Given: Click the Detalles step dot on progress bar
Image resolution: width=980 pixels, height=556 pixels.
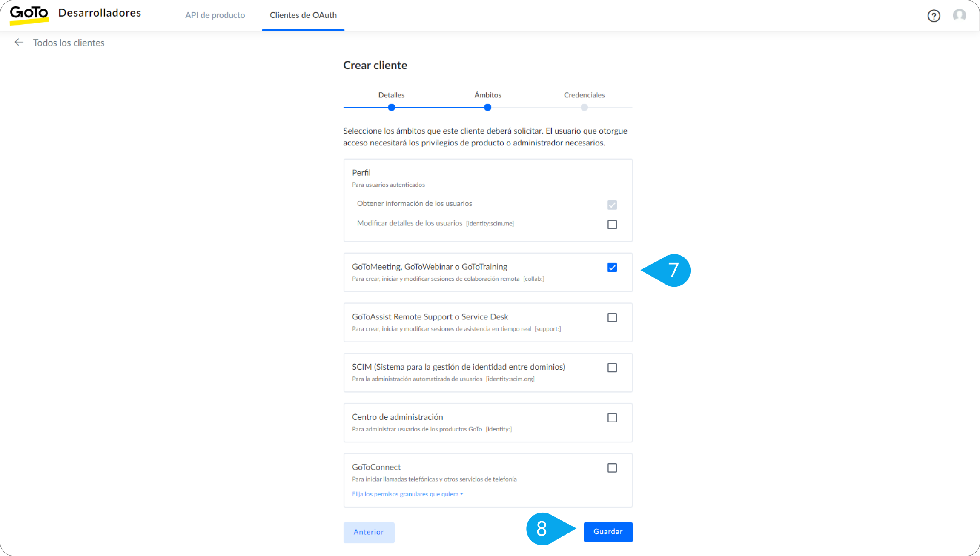Looking at the screenshot, I should tap(391, 108).
